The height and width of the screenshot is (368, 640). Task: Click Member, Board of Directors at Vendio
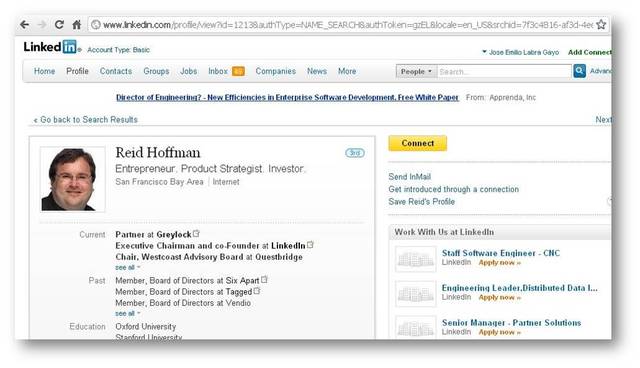point(183,303)
